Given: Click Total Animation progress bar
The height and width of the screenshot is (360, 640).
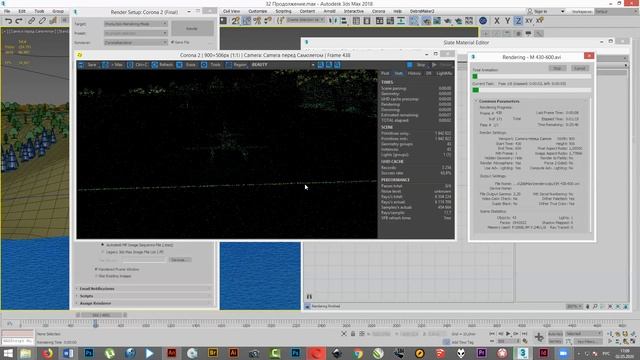Looking at the screenshot, I should 531,76.
